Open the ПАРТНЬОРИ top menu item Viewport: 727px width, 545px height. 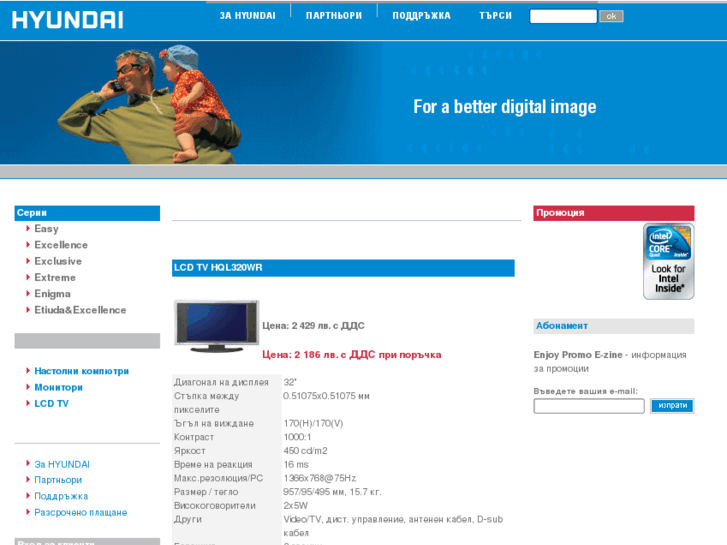(x=334, y=16)
